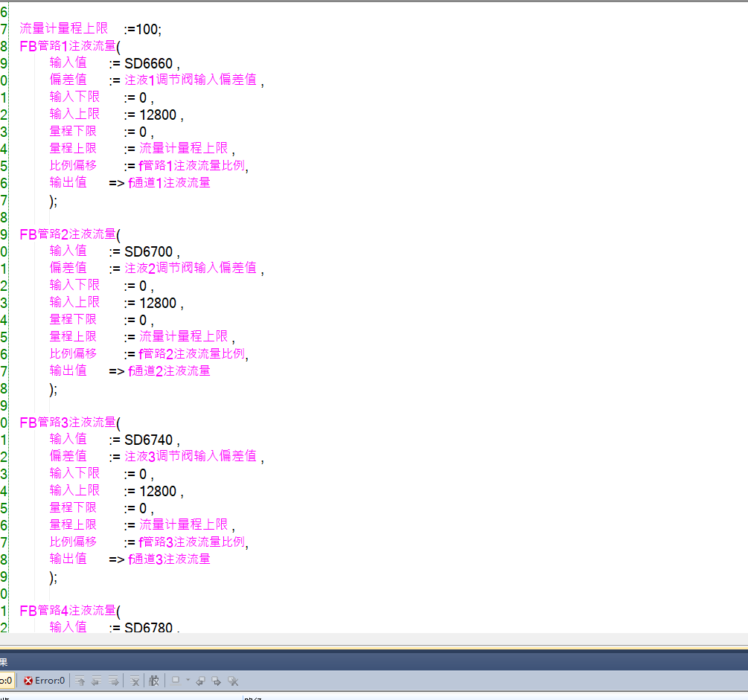Click the left-arrow lines icon in output toolbar
The width and height of the screenshot is (748, 700).
click(96, 680)
